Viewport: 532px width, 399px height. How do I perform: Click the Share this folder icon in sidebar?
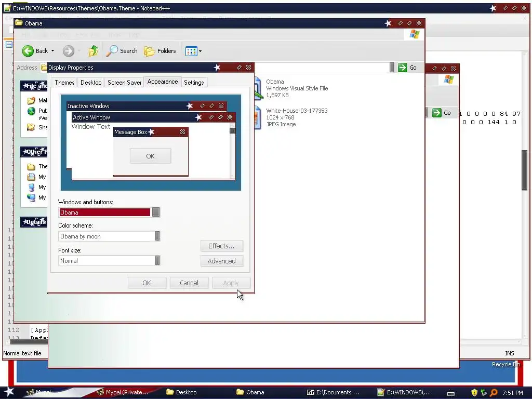pyautogui.click(x=31, y=127)
